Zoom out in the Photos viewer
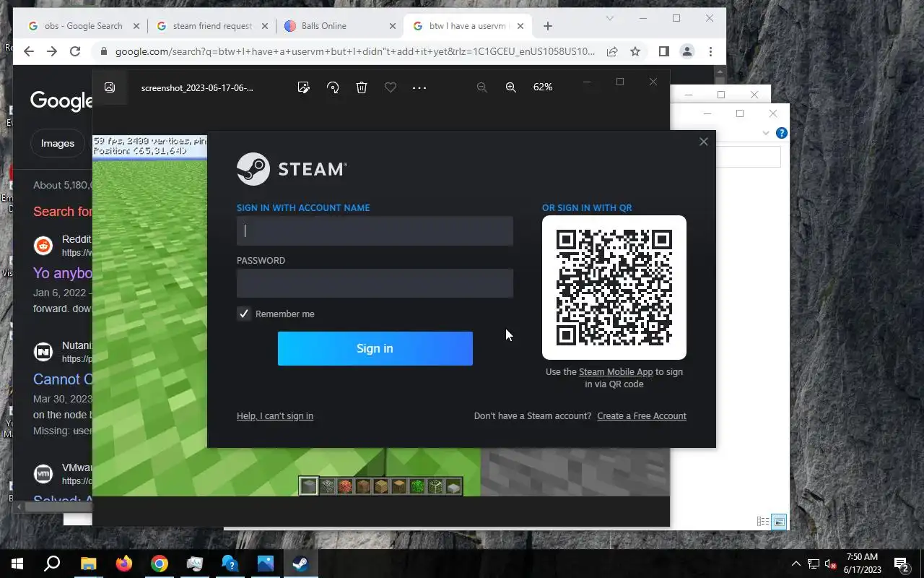 (x=482, y=87)
